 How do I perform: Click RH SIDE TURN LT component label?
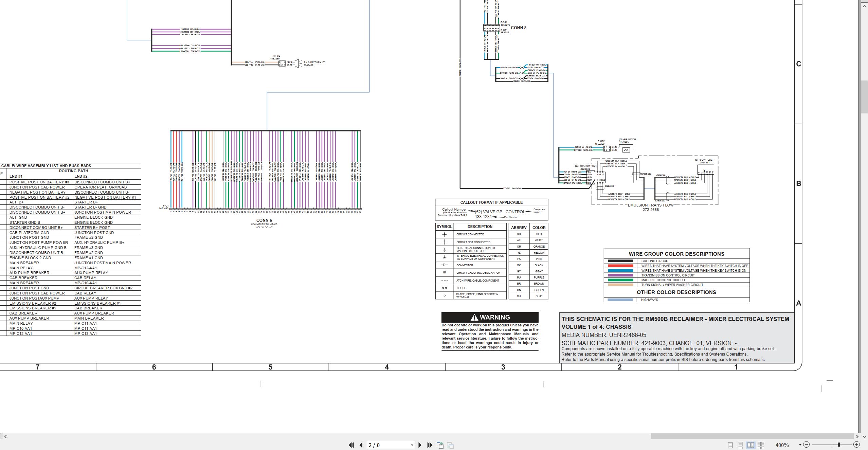point(314,62)
